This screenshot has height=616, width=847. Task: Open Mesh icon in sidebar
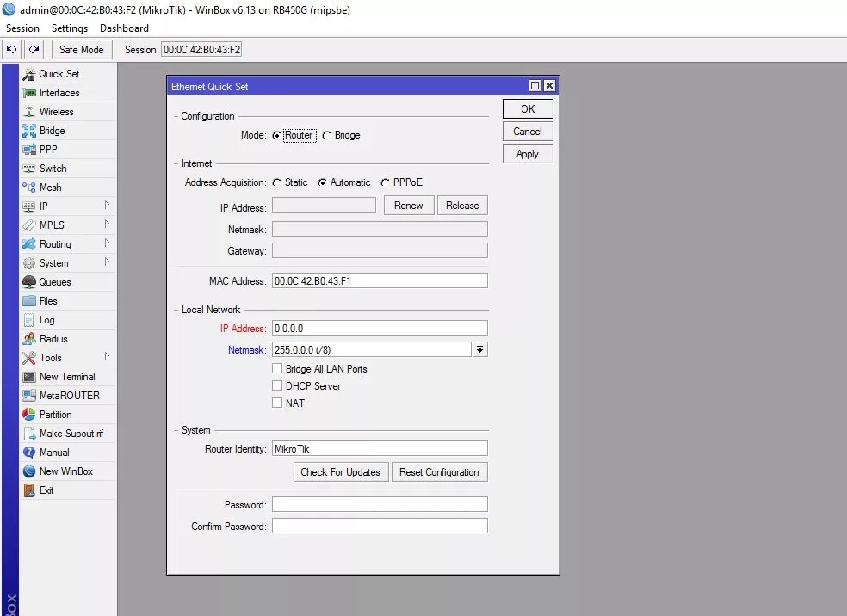coord(28,188)
